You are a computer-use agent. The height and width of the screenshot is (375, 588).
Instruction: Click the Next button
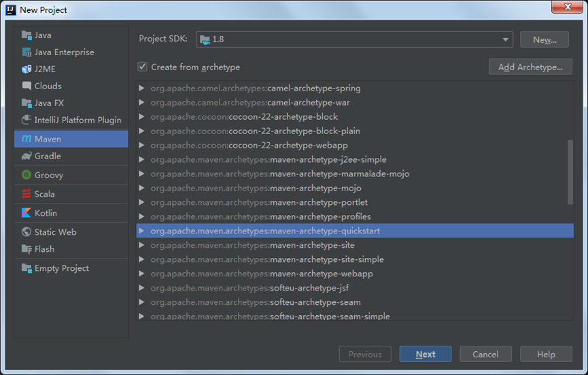click(x=426, y=354)
